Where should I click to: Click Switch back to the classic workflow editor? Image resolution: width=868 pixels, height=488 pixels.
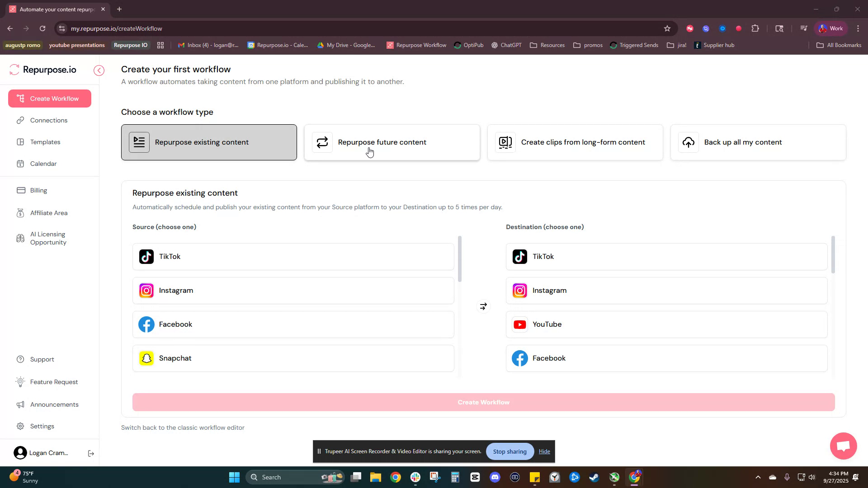tap(183, 427)
